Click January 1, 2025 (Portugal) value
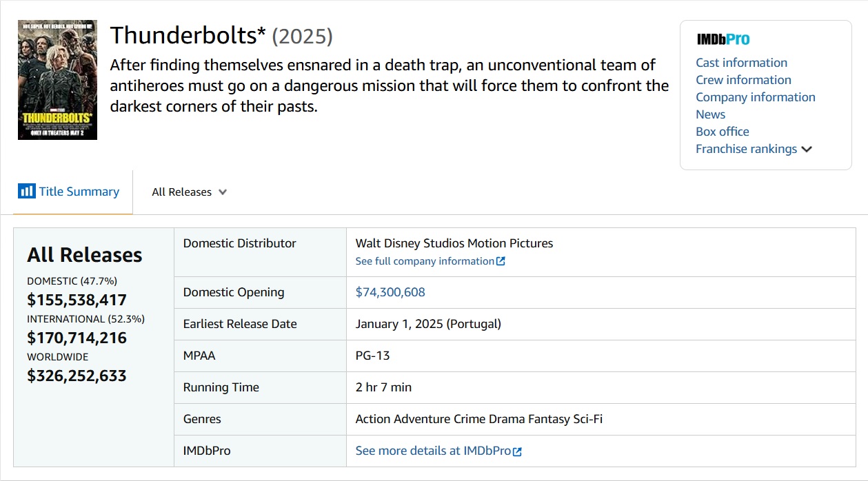Screen dimensions: 868x481 428,324
